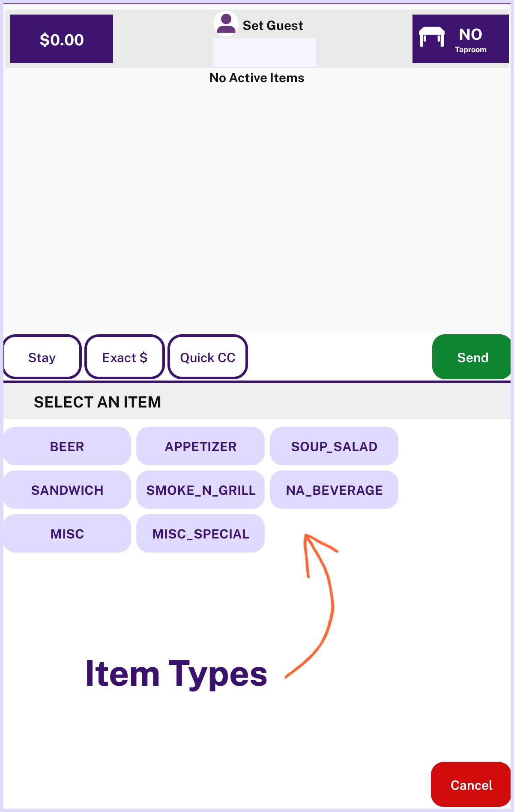Screen dimensions: 514x812
Task: Choose the SOUP_SALAD item type
Action: [334, 446]
